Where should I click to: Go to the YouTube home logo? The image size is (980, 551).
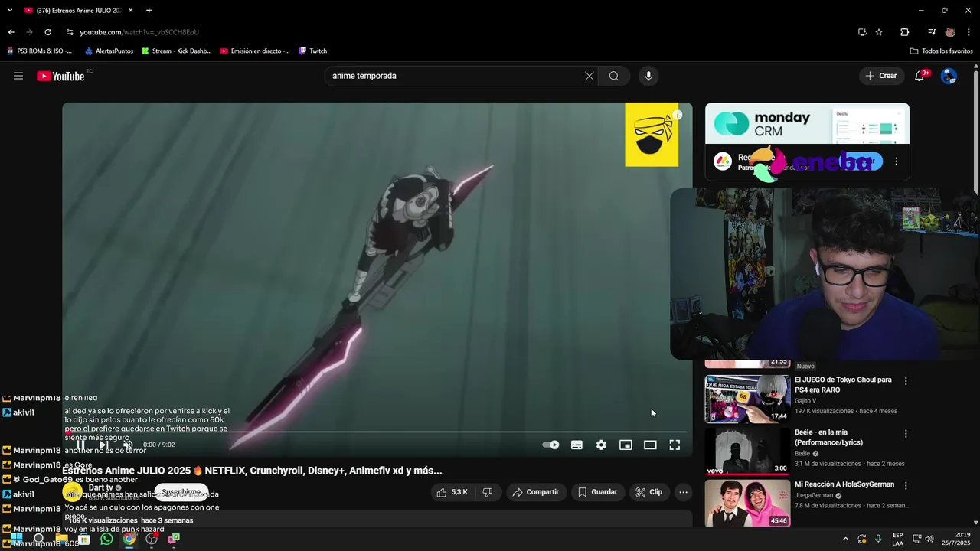click(60, 76)
